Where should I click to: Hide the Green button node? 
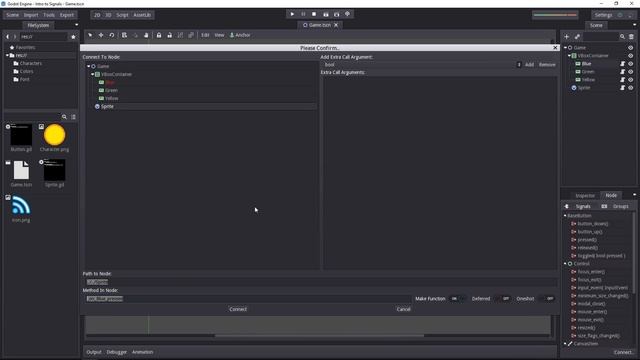(631, 72)
